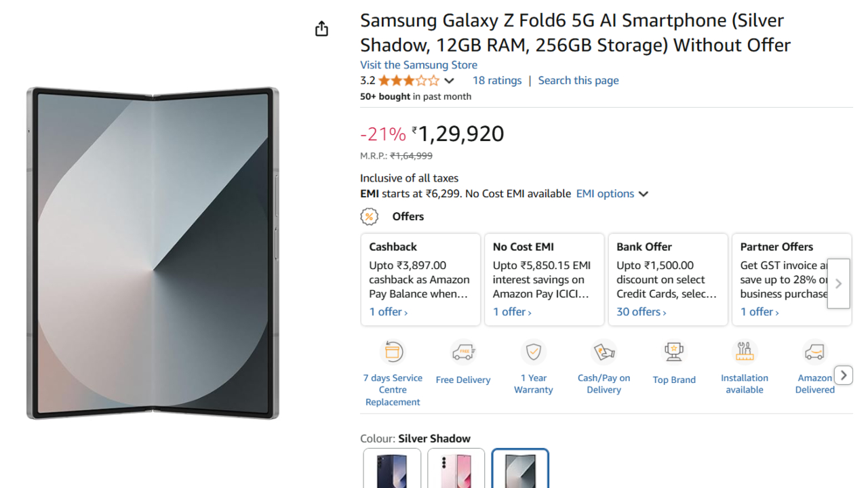Image resolution: width=868 pixels, height=488 pixels.
Task: Show more service features with right arrow
Action: (843, 375)
